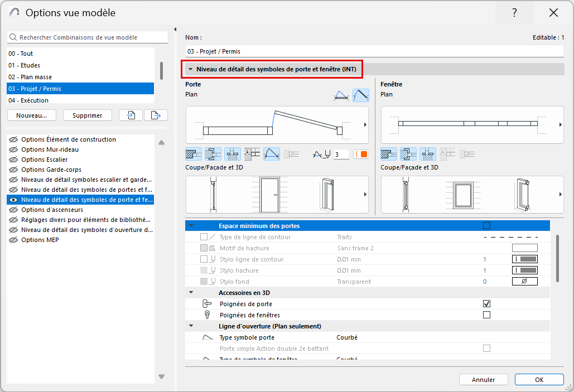Confirm with the OK button
The width and height of the screenshot is (574, 392).
(539, 380)
